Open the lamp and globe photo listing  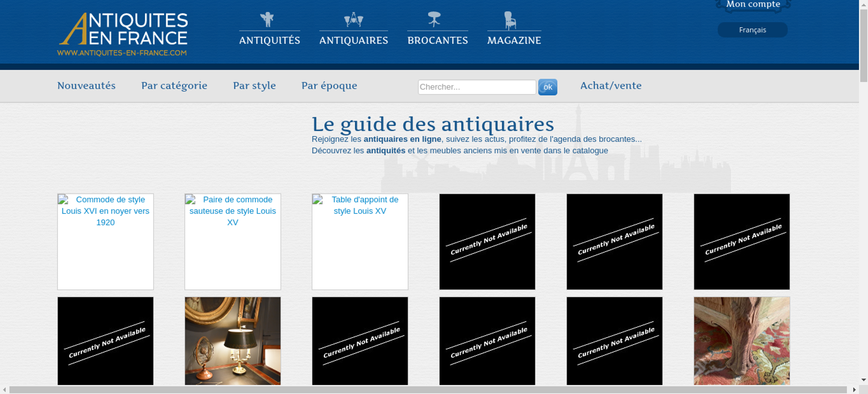pos(233,341)
